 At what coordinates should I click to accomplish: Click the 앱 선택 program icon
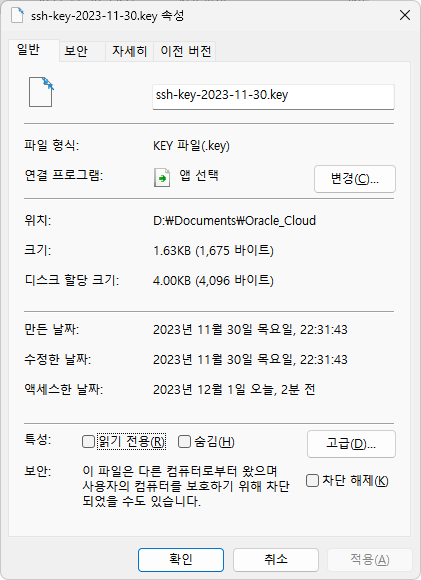click(162, 178)
